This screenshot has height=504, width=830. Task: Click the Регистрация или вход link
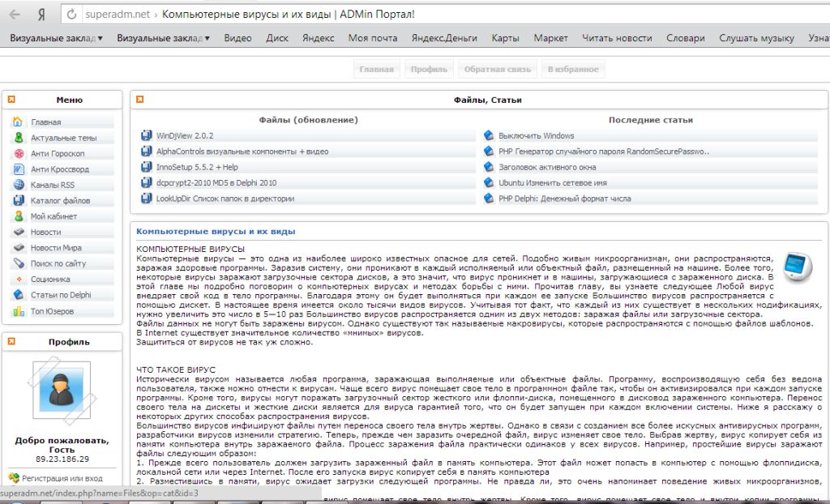coord(62,478)
